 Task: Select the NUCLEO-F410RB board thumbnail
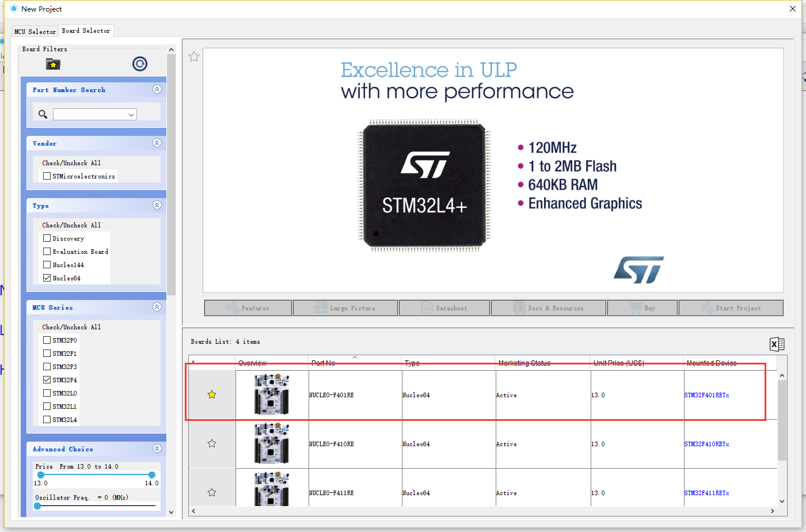(x=272, y=443)
